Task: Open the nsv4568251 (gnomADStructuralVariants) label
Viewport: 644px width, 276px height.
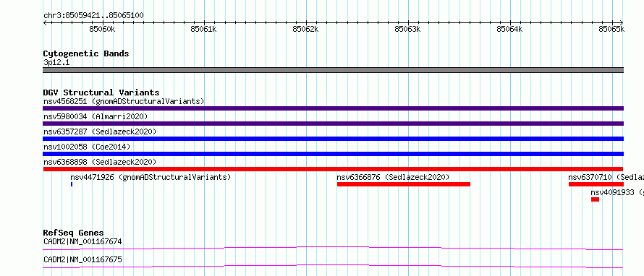Action: (124, 101)
